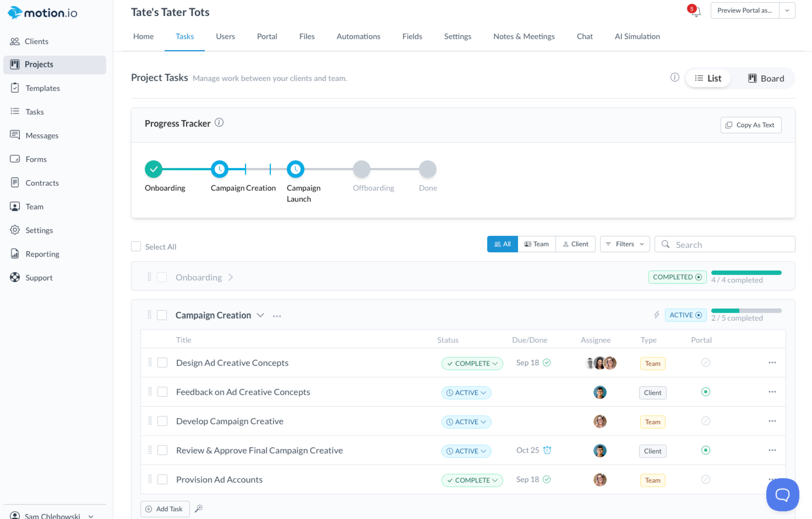Check the Select All checkbox

coord(136,246)
